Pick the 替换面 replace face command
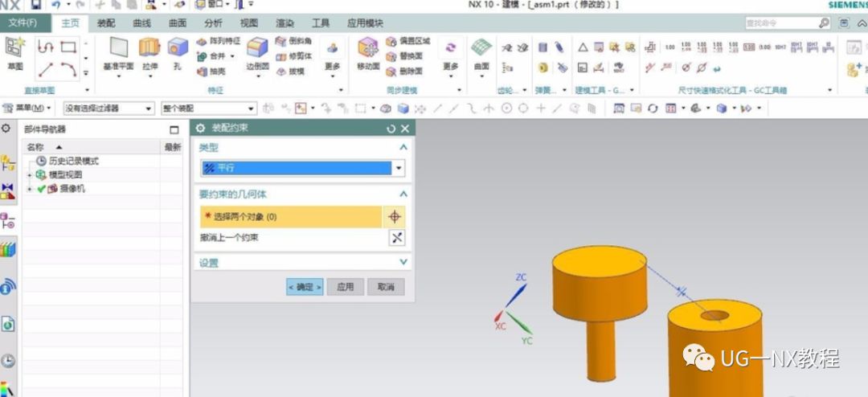Viewport: 868px width, 397px height. (x=404, y=56)
